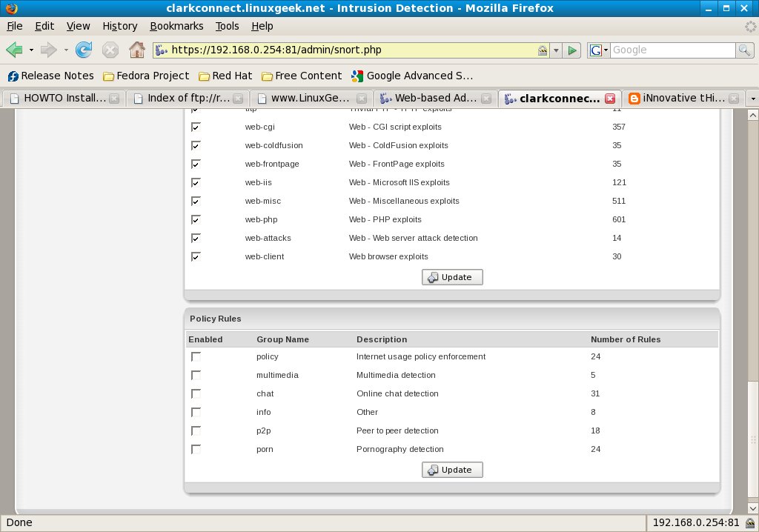Uncheck the web-client rule group
The width and height of the screenshot is (759, 532).
click(x=196, y=256)
